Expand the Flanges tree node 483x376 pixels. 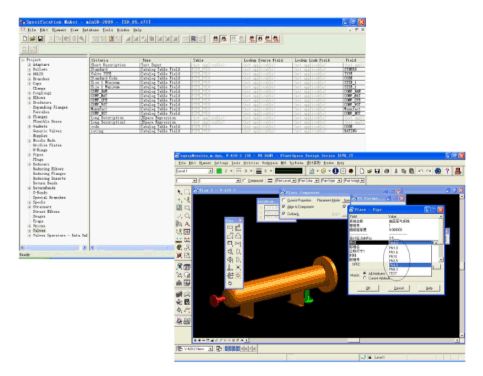pyautogui.click(x=29, y=117)
